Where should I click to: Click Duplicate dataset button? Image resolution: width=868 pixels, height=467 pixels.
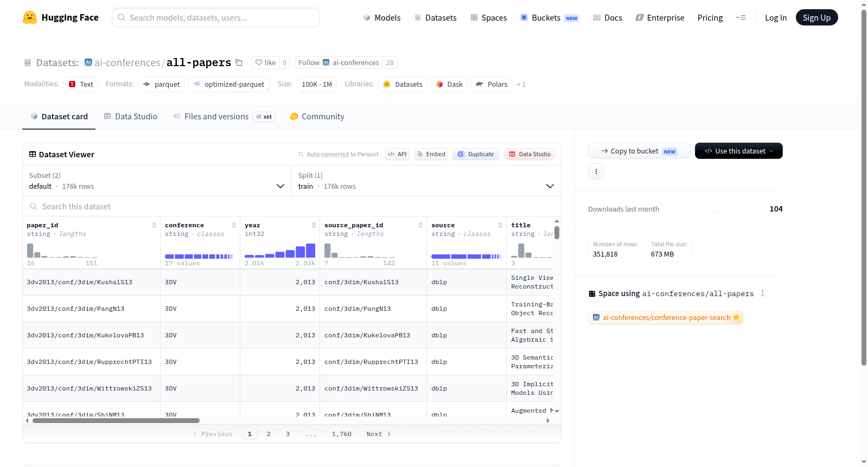pyautogui.click(x=476, y=154)
